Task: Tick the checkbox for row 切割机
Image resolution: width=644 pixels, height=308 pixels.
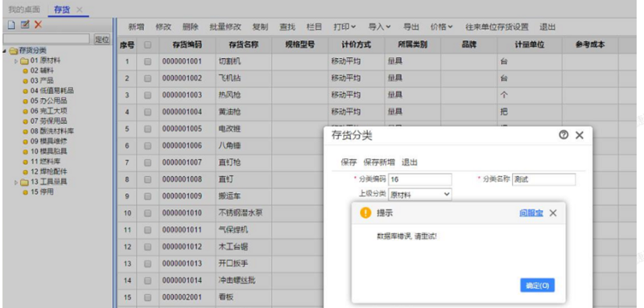Action: pos(148,61)
